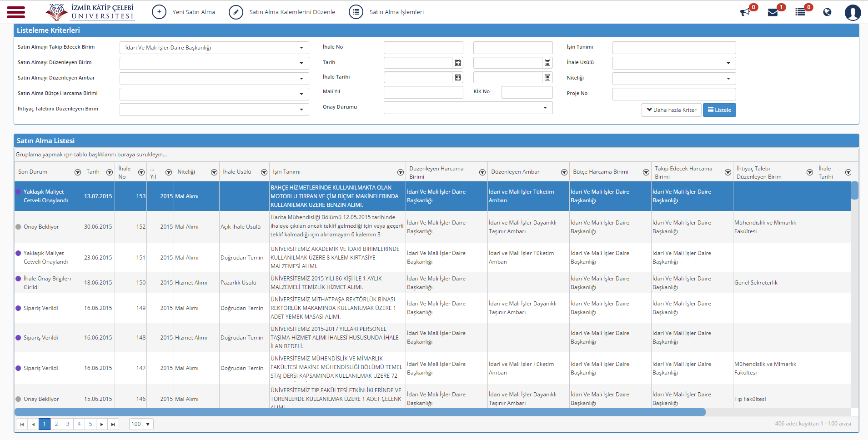The image size is (868, 440).
Task: Click the globe language icon
Action: (827, 12)
